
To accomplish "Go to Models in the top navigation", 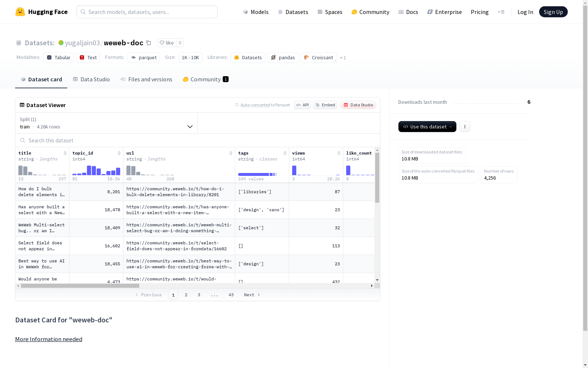I will 256,12.
